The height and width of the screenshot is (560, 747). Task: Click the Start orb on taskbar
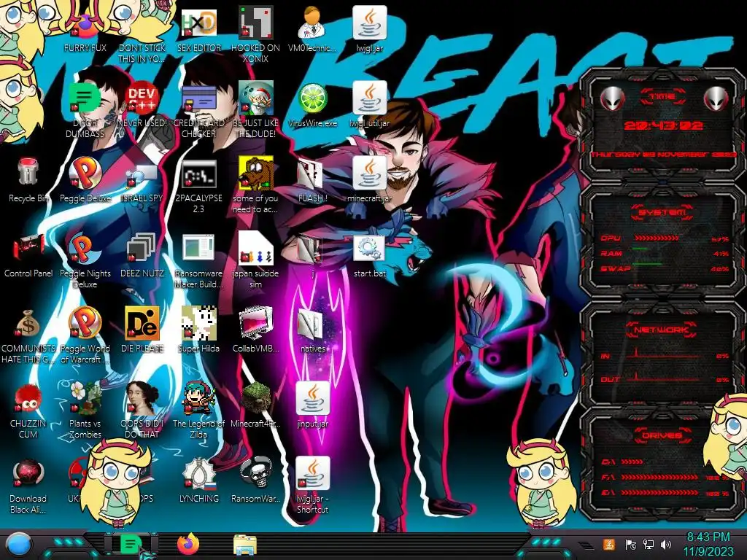pyautogui.click(x=18, y=545)
